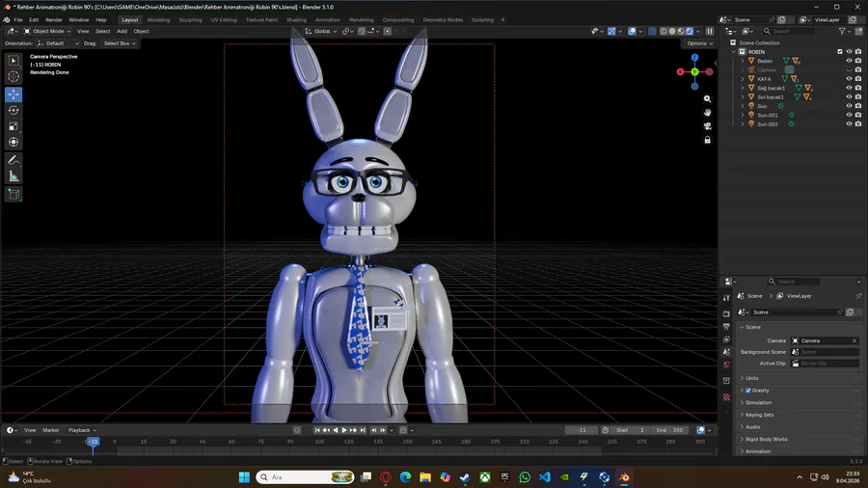868x488 pixels.
Task: Open the Object Mode dropdown
Action: [x=46, y=31]
